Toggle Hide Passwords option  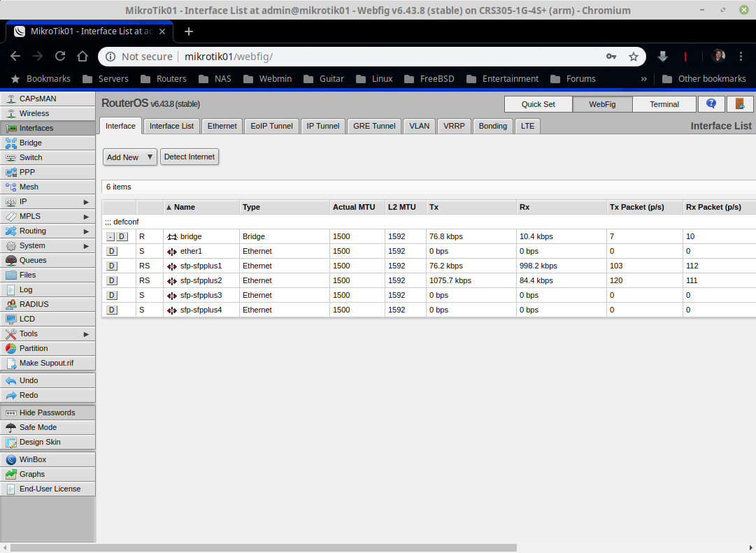click(48, 412)
